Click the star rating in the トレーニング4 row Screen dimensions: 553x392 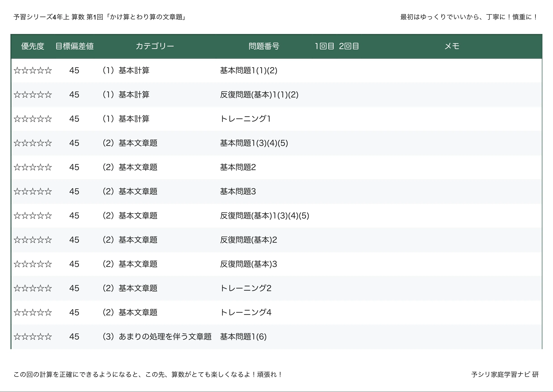(33, 312)
